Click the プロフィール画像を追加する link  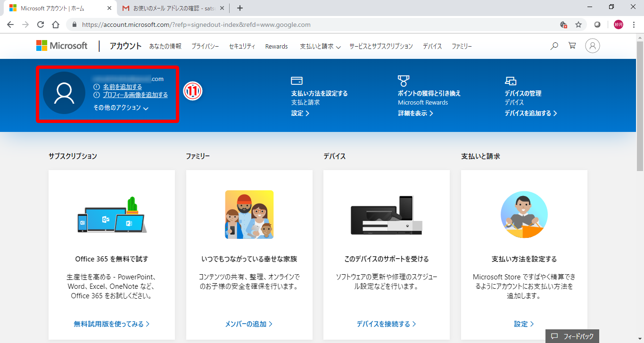click(135, 95)
